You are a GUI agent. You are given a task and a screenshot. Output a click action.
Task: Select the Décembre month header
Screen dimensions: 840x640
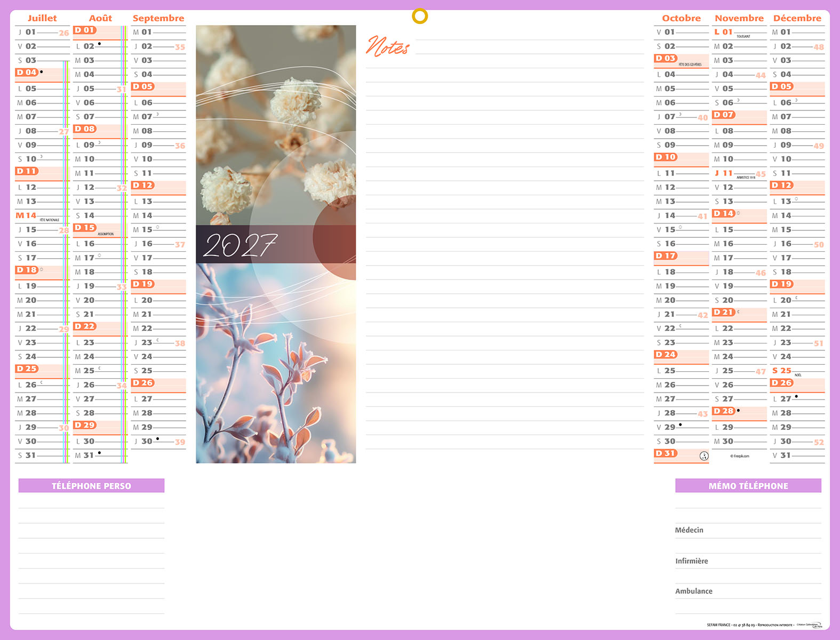pos(797,18)
